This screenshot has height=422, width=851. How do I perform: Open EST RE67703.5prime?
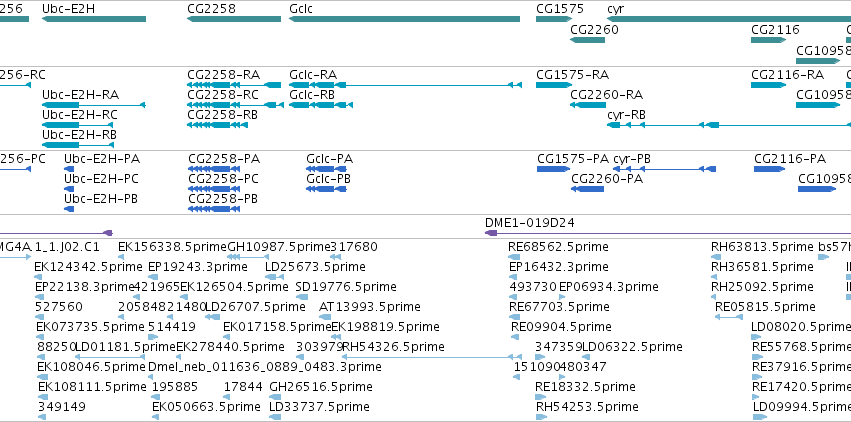(513, 317)
